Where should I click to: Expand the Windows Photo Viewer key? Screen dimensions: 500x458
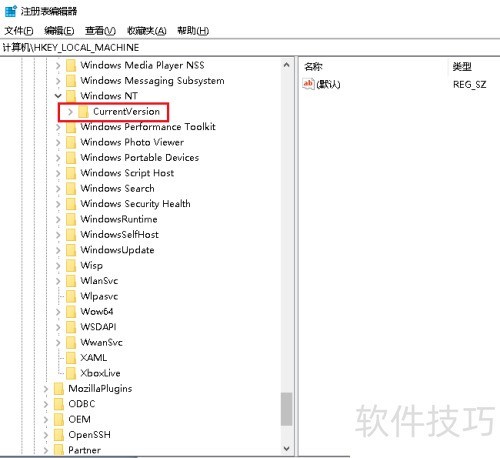(x=58, y=143)
